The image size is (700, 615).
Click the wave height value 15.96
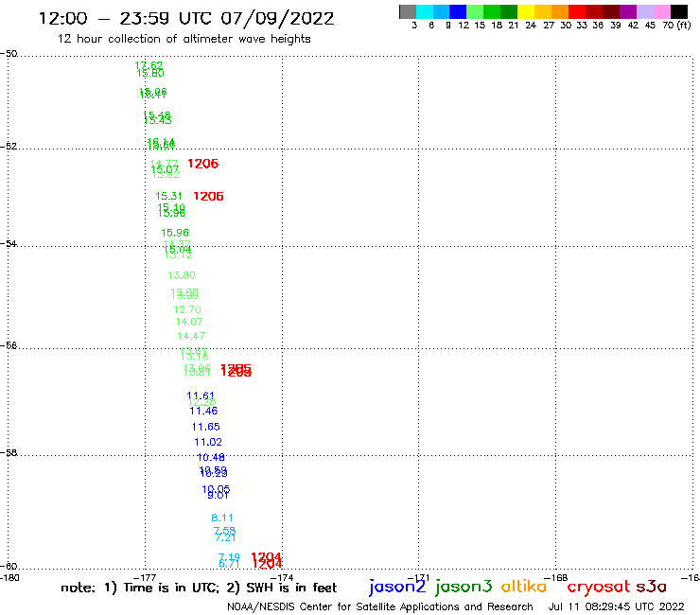click(175, 233)
